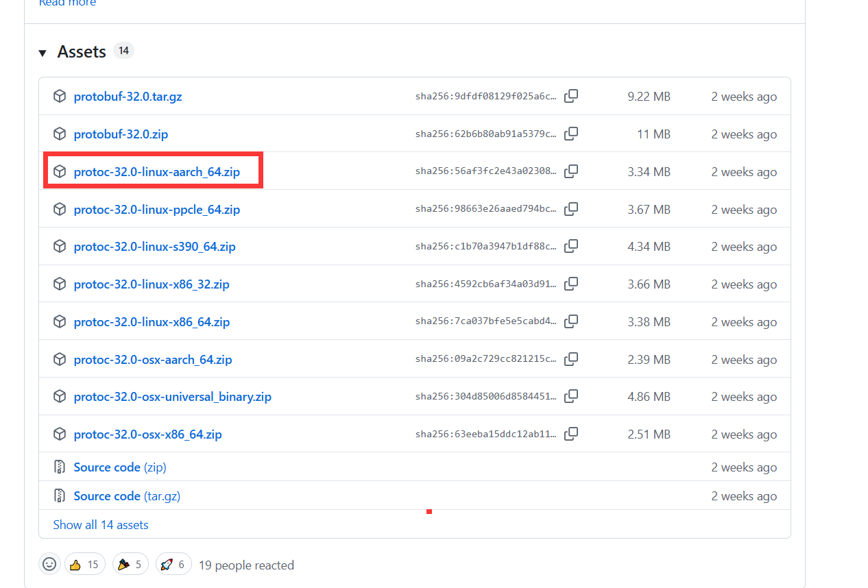This screenshot has width=868, height=588.
Task: Copy sha256 hash for protoc-32.0-linux-ppcle_64.zip
Action: (x=571, y=209)
